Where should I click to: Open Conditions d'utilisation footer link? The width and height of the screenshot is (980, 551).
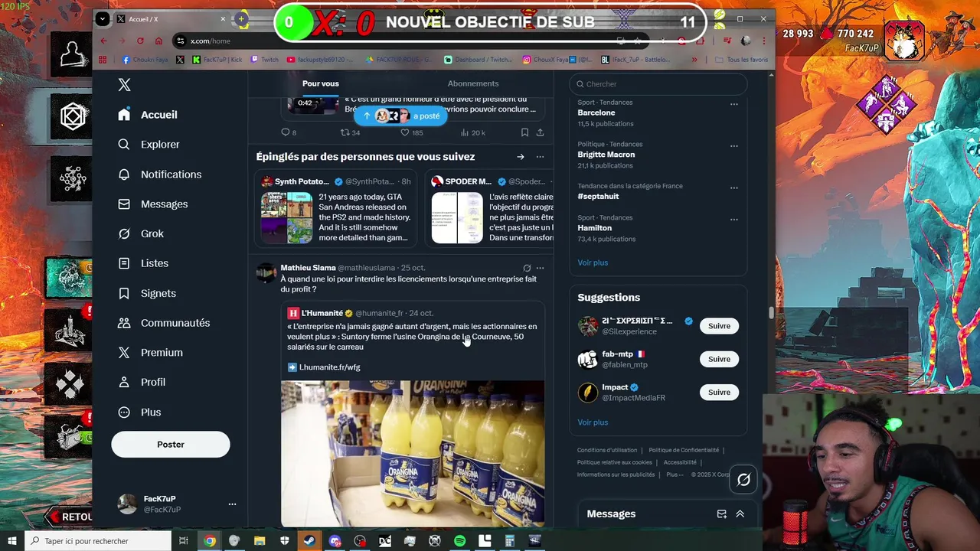click(607, 450)
